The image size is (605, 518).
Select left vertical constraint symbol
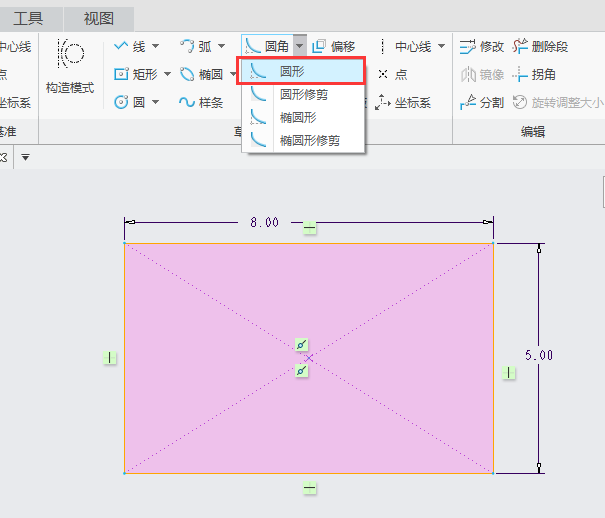click(x=110, y=358)
